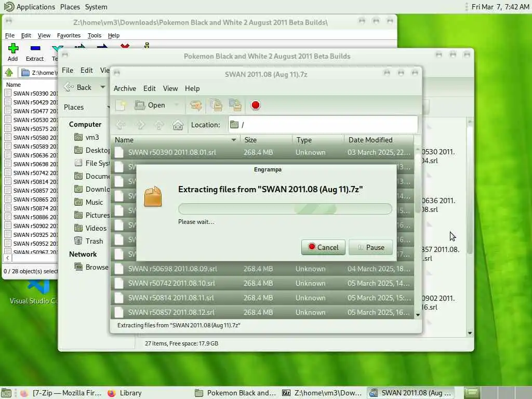Viewport: 532px width, 399px height.
Task: Switch to Library window in taskbar
Action: [125, 393]
